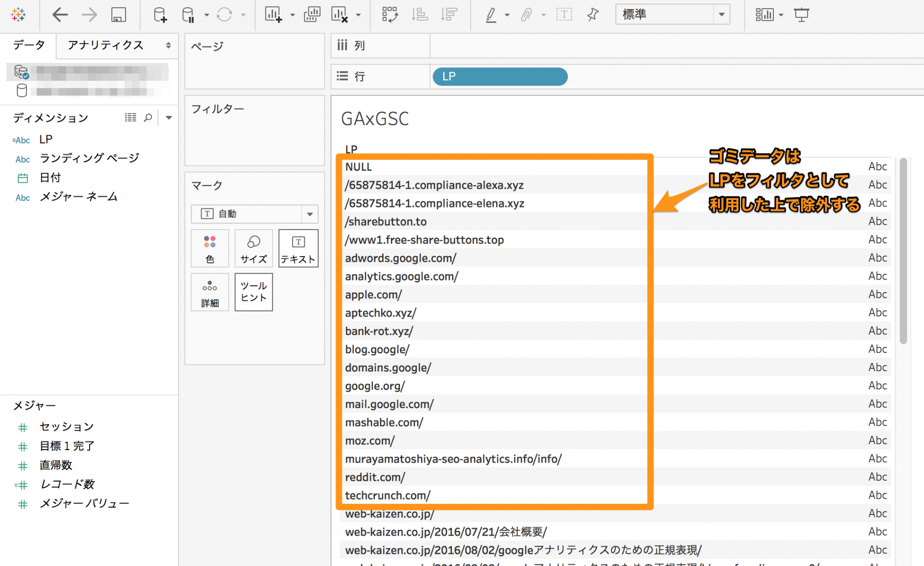Screen dimensions: 924x566
Task: Open the Text marks card
Action: 298,248
